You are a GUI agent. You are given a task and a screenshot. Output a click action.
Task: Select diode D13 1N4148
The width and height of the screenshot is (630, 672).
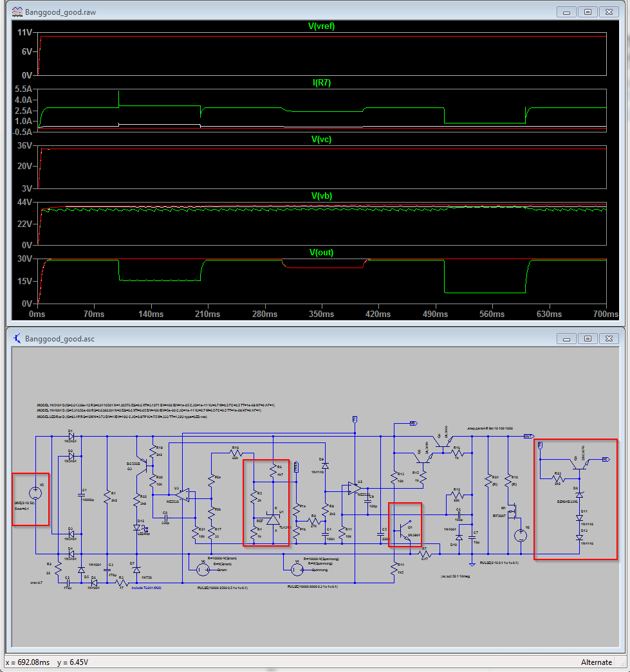(579, 538)
